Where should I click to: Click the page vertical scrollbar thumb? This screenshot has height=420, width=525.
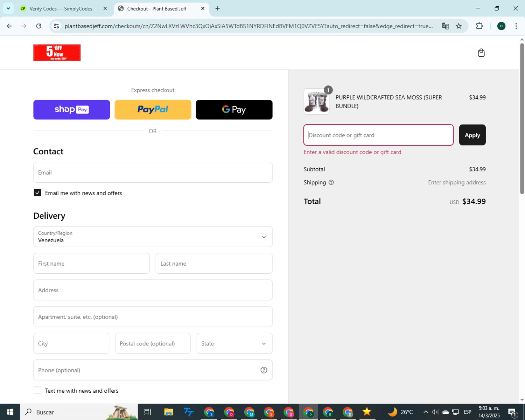coord(522,118)
